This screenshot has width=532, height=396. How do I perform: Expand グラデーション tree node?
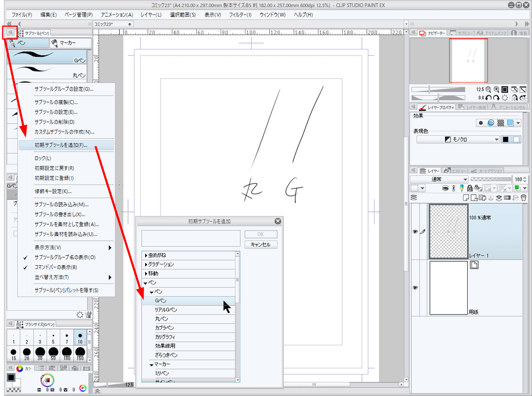[x=146, y=265]
